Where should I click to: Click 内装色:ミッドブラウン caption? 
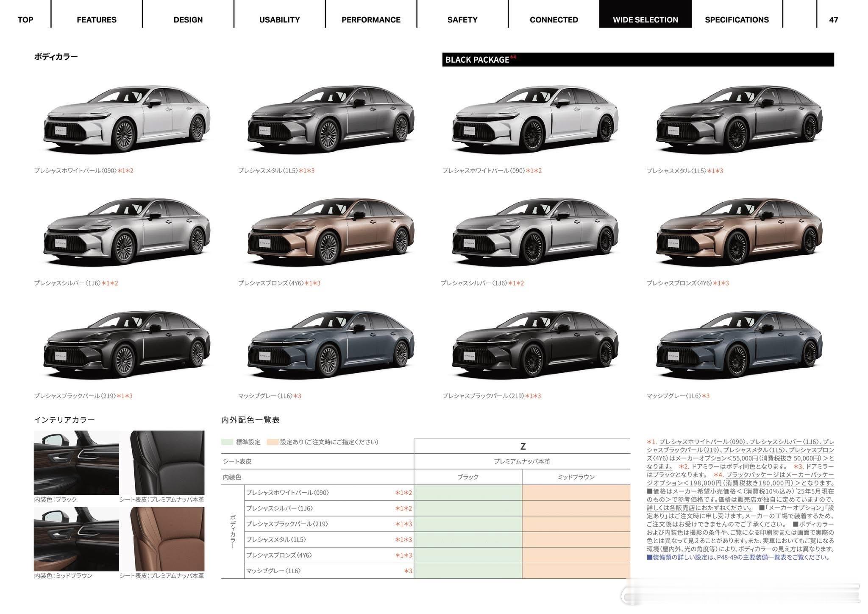(x=63, y=575)
